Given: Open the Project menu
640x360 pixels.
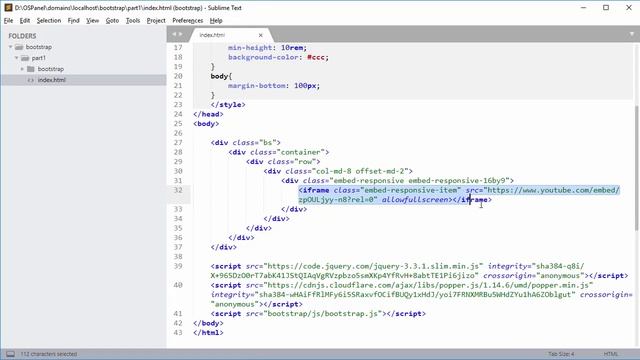Looking at the screenshot, I should (156, 20).
